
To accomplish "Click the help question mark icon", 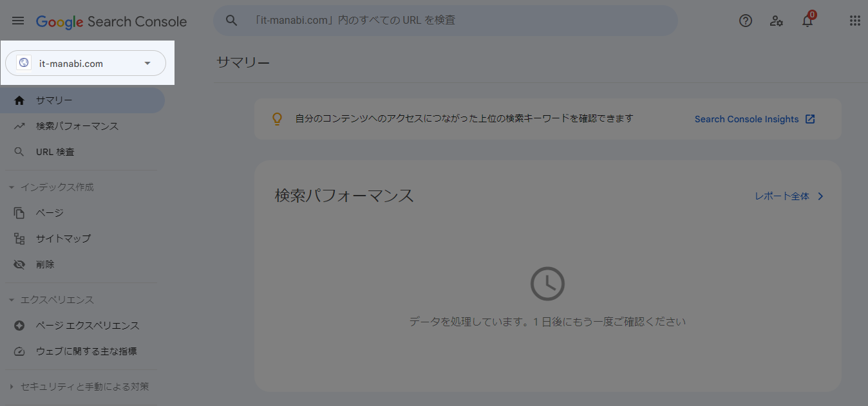I will (x=745, y=21).
